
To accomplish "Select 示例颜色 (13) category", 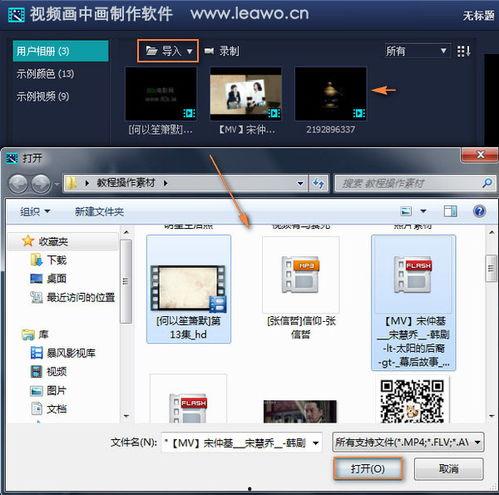I will (45, 74).
